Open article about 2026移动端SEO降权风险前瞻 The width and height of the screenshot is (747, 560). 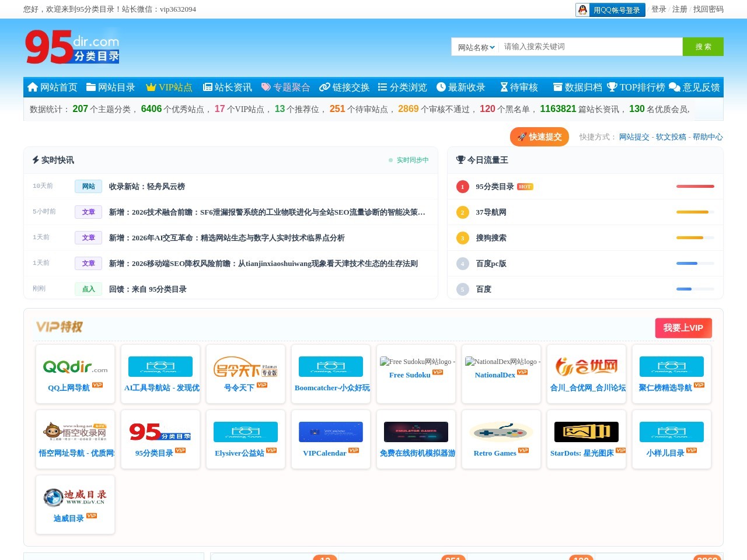(263, 264)
